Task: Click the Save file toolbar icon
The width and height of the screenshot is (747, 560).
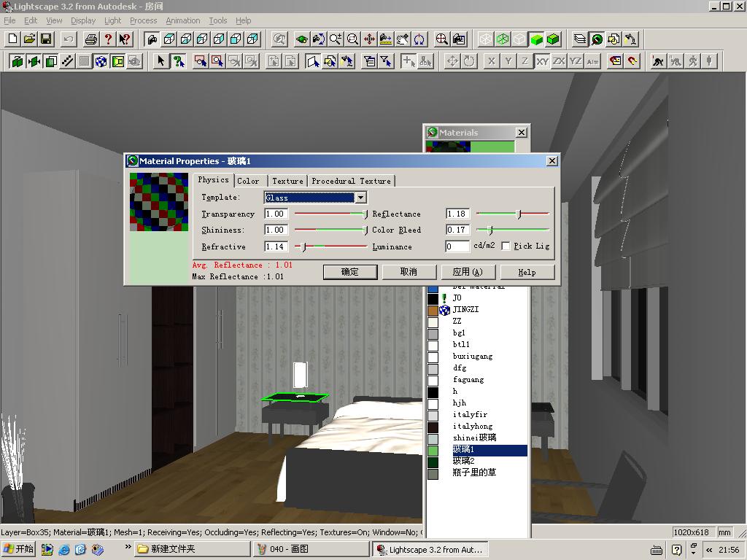Action: (46, 39)
